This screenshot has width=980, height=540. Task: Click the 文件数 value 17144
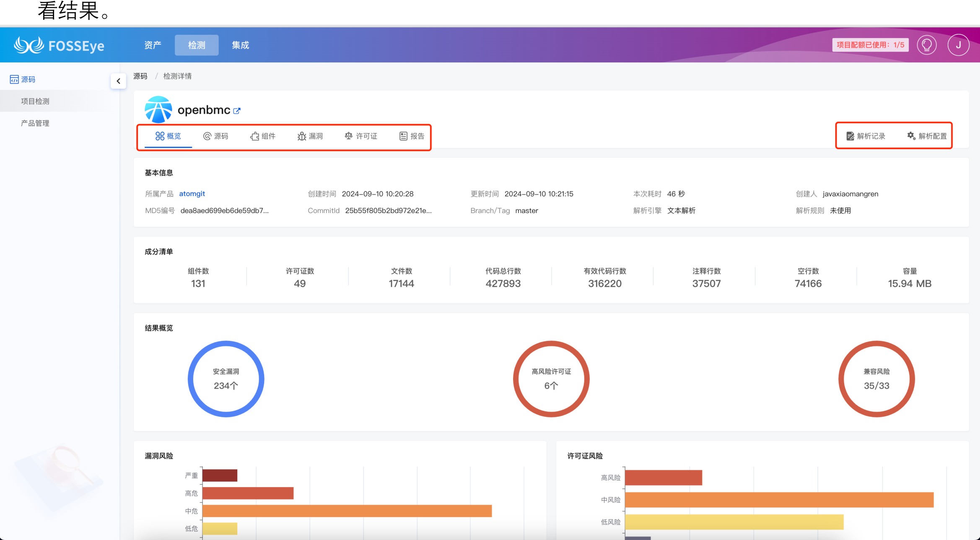tap(402, 284)
